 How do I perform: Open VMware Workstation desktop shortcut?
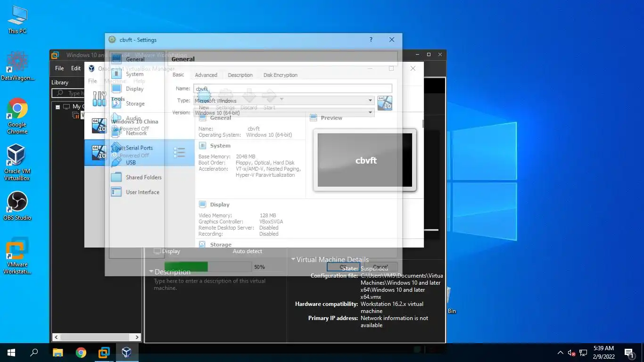(x=17, y=256)
